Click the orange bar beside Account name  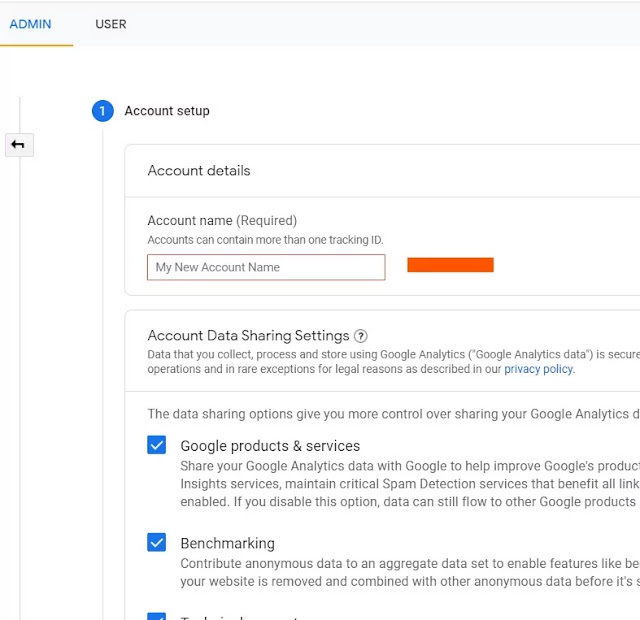450,265
